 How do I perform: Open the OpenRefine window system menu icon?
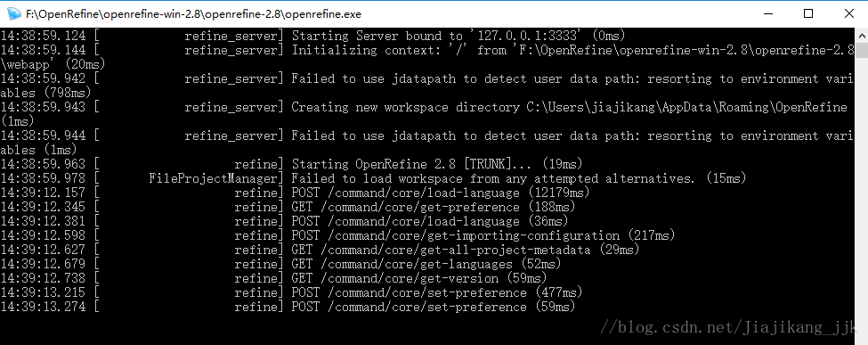pos(13,13)
